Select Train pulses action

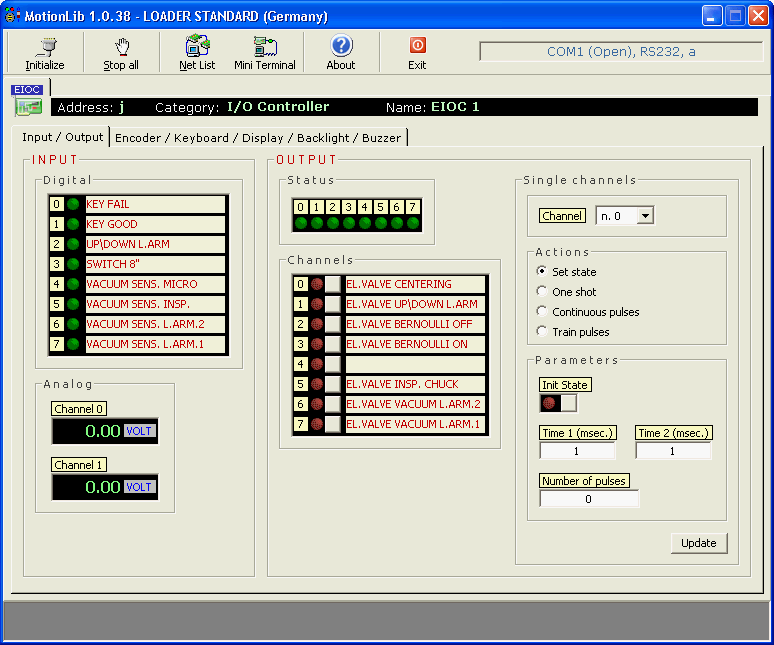pos(542,332)
